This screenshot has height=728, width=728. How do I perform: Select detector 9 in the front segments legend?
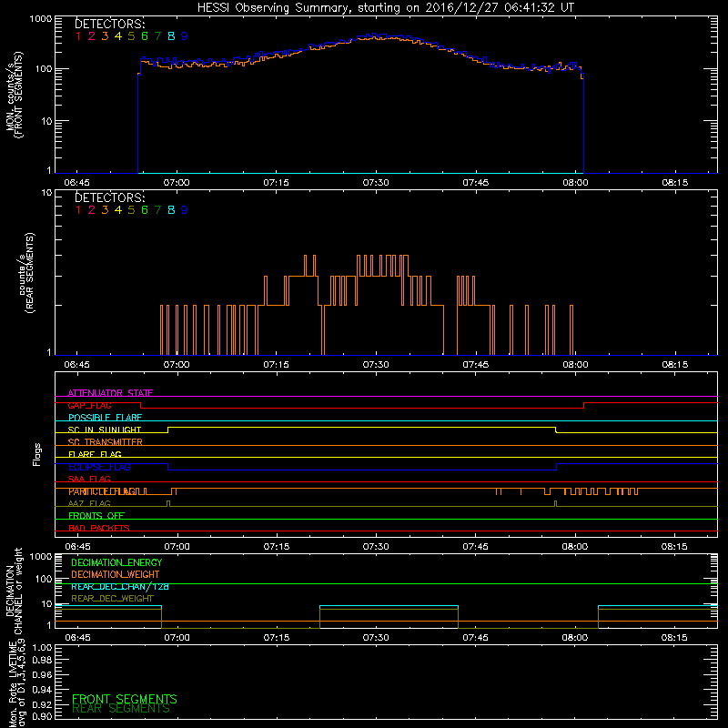click(x=185, y=36)
